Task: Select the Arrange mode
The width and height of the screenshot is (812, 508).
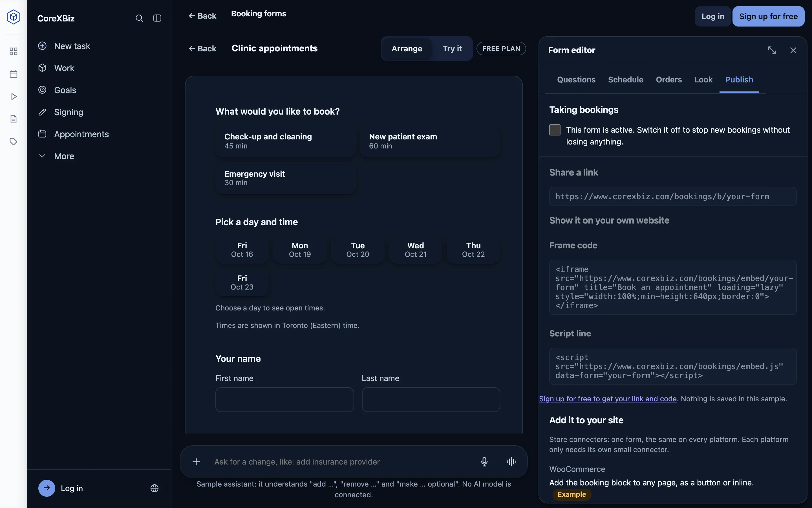Action: (407, 48)
